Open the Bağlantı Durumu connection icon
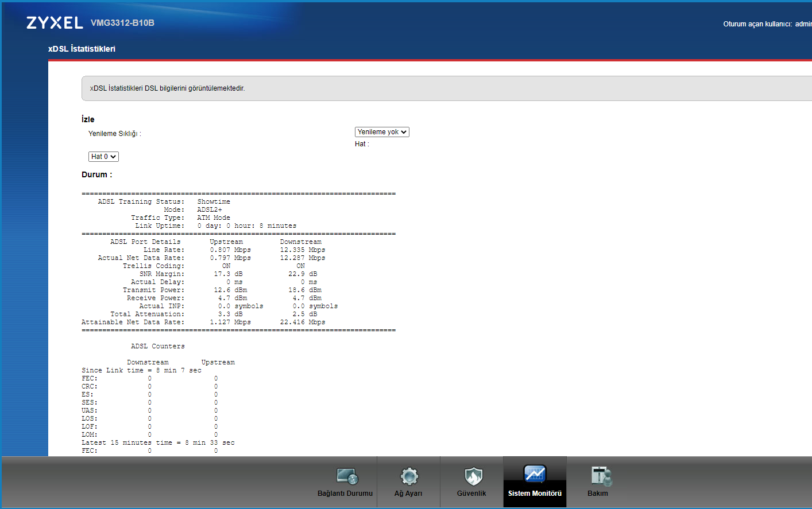812x509 pixels. 347,476
